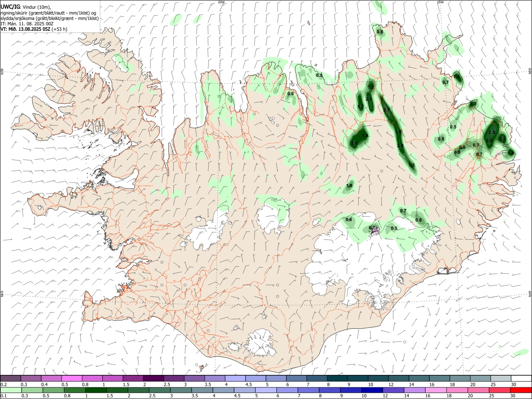Click the 'IT: Mán. 11. 08. 2025 00Z' line
532x399 pixels.
[x=27, y=24]
